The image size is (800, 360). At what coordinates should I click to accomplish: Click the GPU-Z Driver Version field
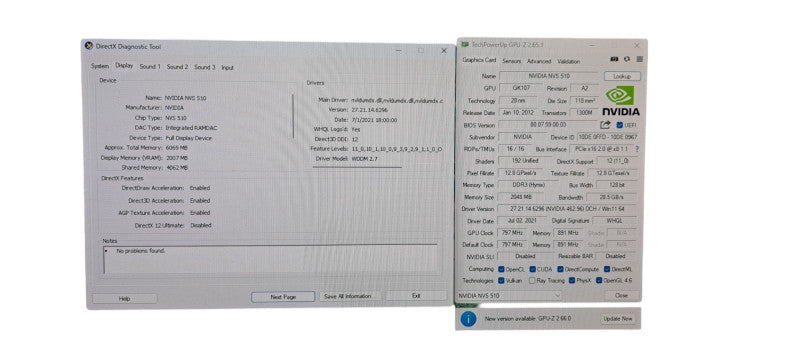coord(567,209)
